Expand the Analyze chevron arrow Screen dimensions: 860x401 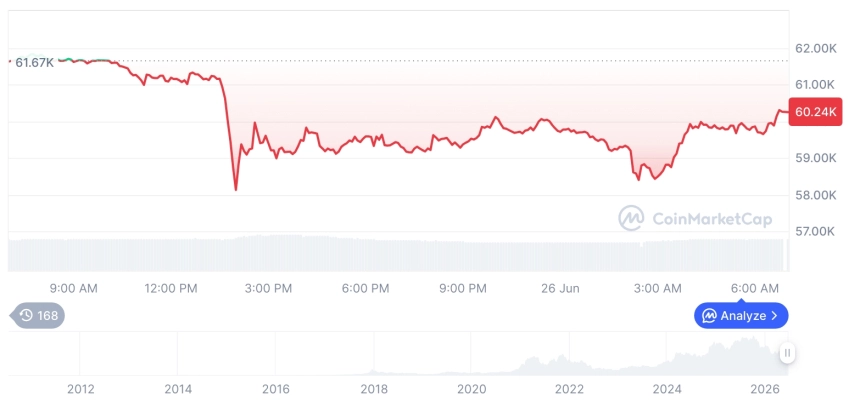(x=774, y=316)
